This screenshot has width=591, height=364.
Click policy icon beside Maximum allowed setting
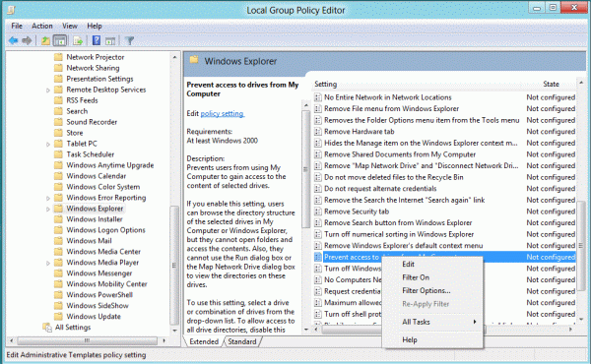point(318,303)
